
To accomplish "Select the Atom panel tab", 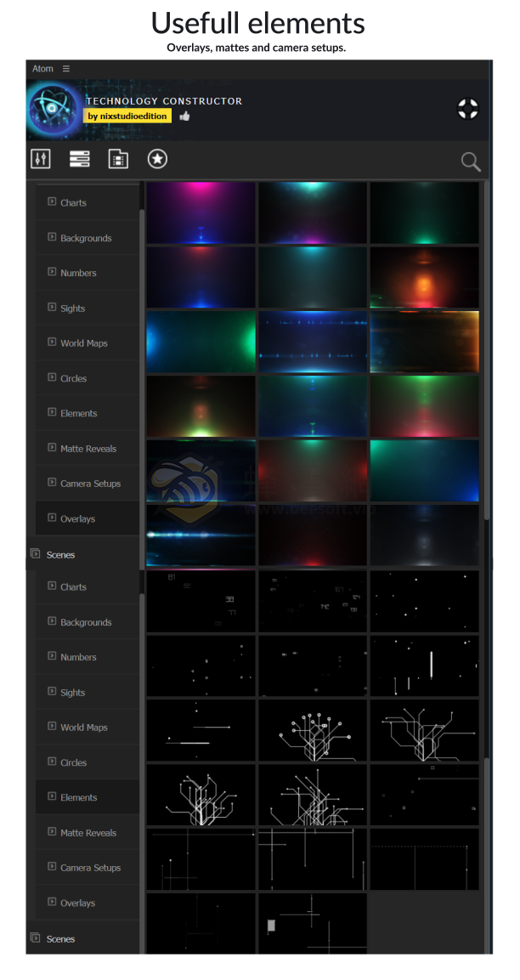I will pyautogui.click(x=43, y=69).
